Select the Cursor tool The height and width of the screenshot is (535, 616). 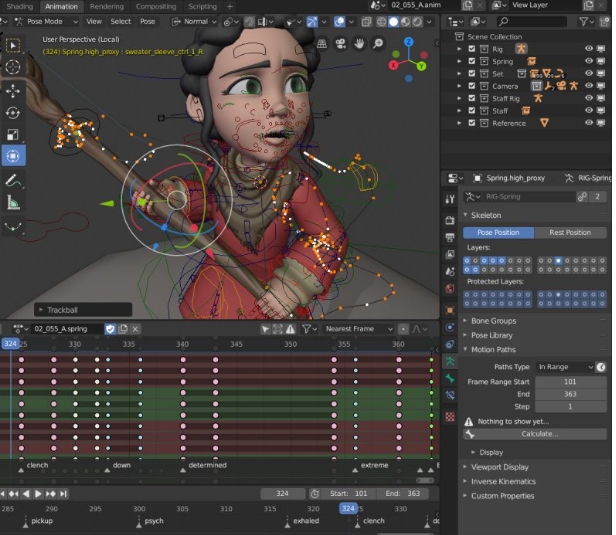pyautogui.click(x=13, y=67)
